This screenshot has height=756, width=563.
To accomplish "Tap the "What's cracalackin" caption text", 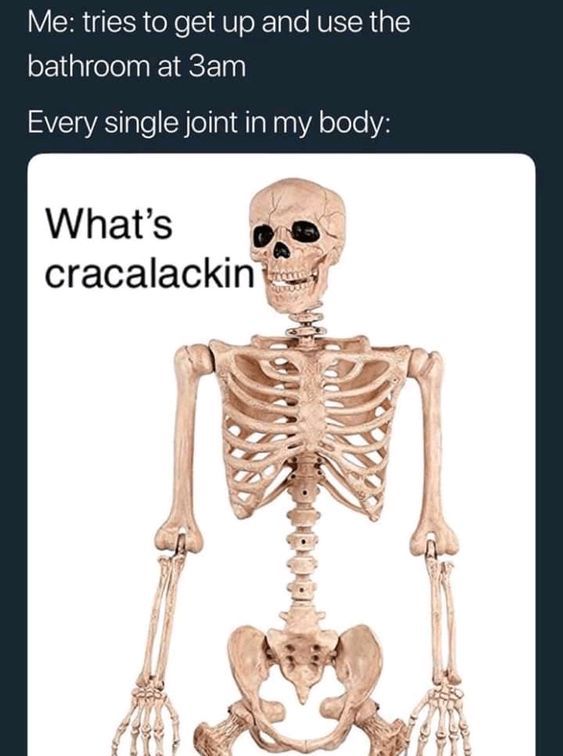I will pyautogui.click(x=149, y=250).
